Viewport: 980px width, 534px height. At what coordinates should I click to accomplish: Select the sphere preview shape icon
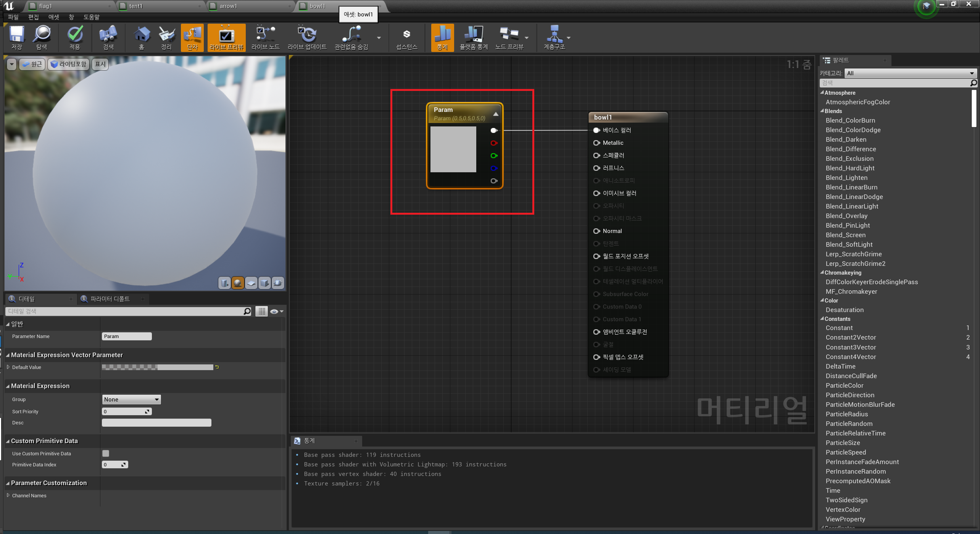(238, 283)
